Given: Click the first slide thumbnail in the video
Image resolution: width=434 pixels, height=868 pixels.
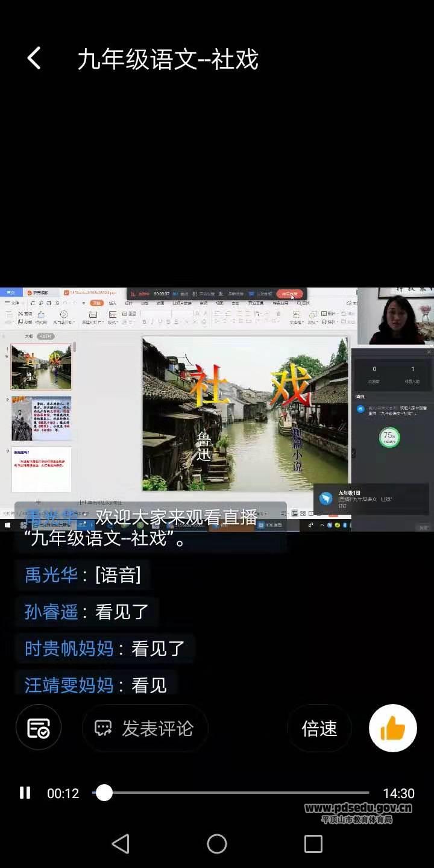Looking at the screenshot, I should coord(41,367).
